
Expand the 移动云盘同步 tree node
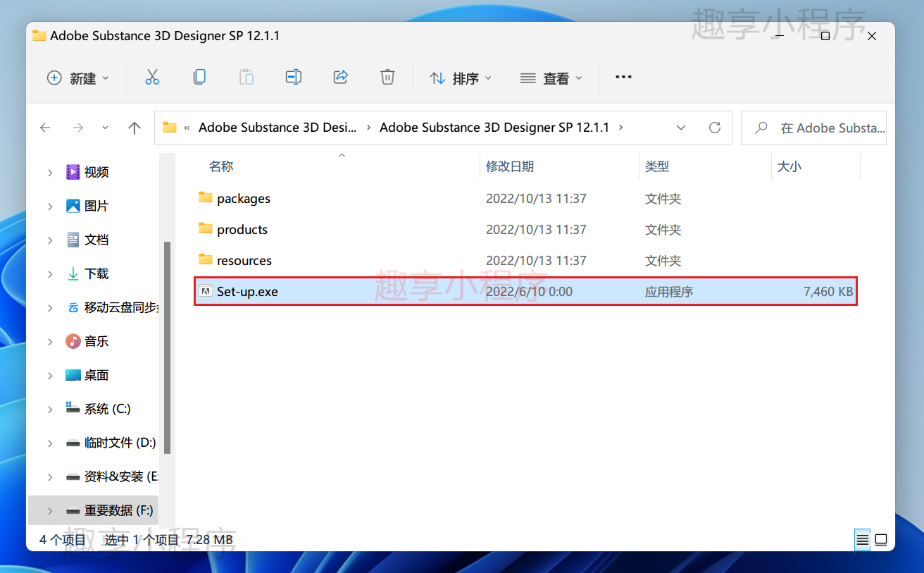click(x=50, y=307)
